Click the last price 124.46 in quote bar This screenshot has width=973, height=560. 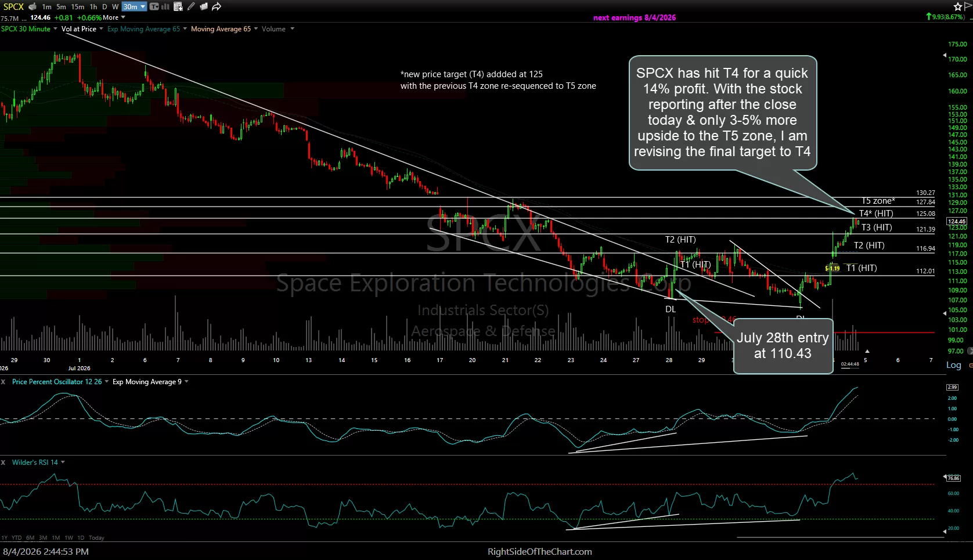tap(40, 17)
